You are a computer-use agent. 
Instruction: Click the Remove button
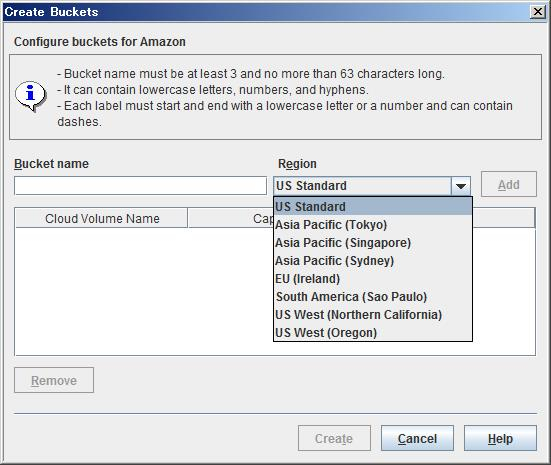tap(54, 380)
